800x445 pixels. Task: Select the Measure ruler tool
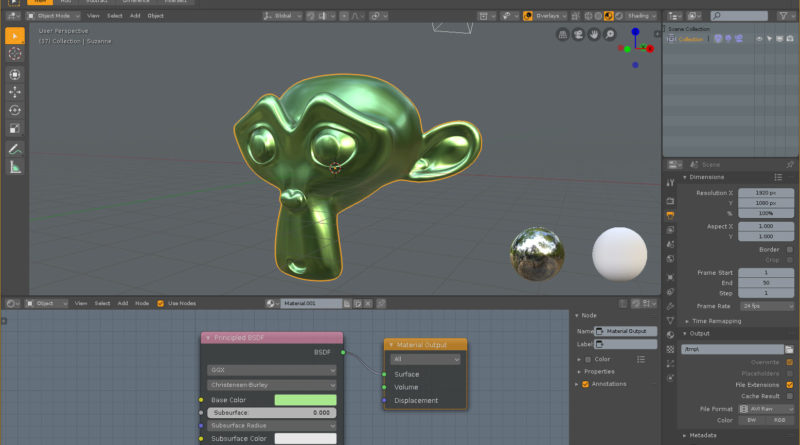(15, 167)
